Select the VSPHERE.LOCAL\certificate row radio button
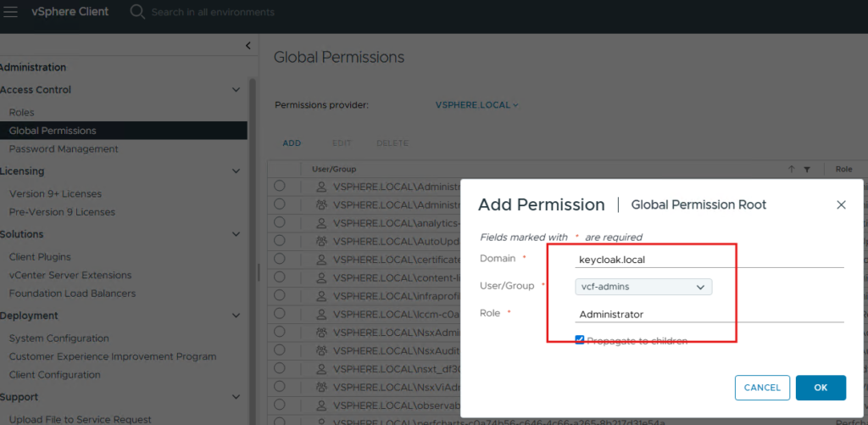Screen dimensions: 868x425 tap(280, 259)
